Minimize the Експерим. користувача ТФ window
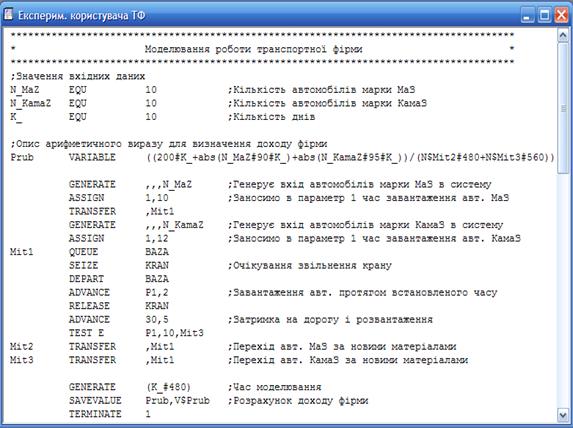This screenshot has width=573, height=428. point(527,16)
